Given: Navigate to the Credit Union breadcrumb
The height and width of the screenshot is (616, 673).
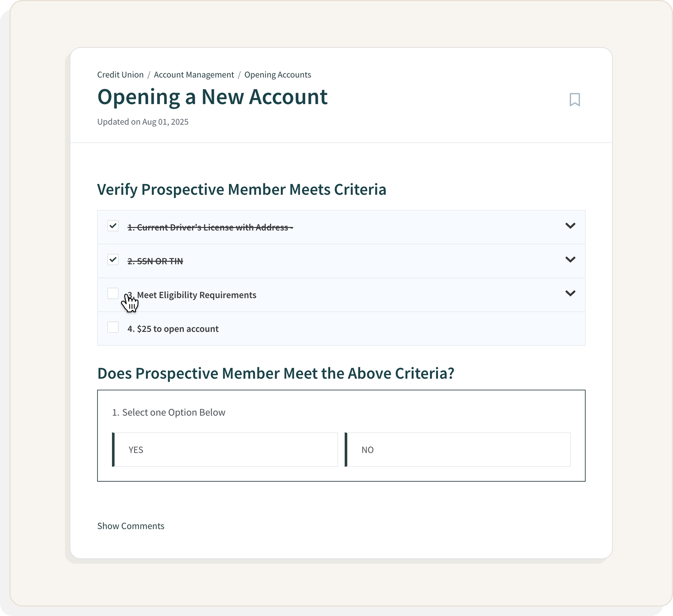Looking at the screenshot, I should tap(121, 75).
